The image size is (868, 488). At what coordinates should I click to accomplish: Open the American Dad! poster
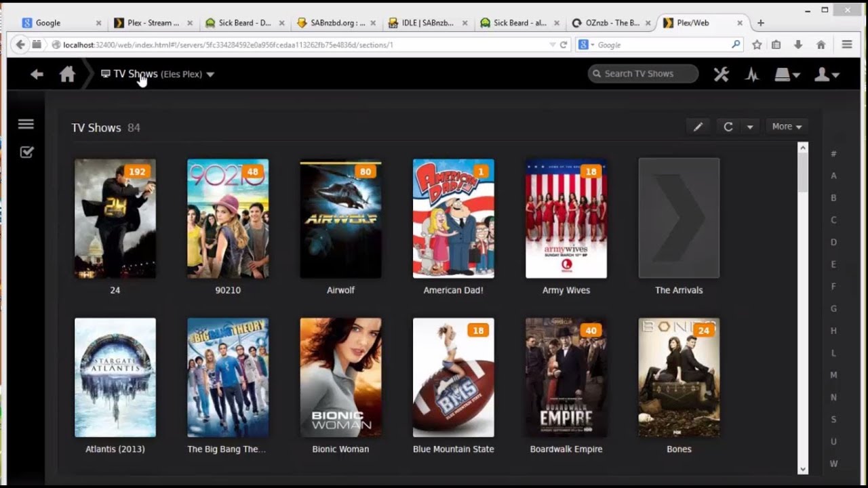click(x=454, y=219)
